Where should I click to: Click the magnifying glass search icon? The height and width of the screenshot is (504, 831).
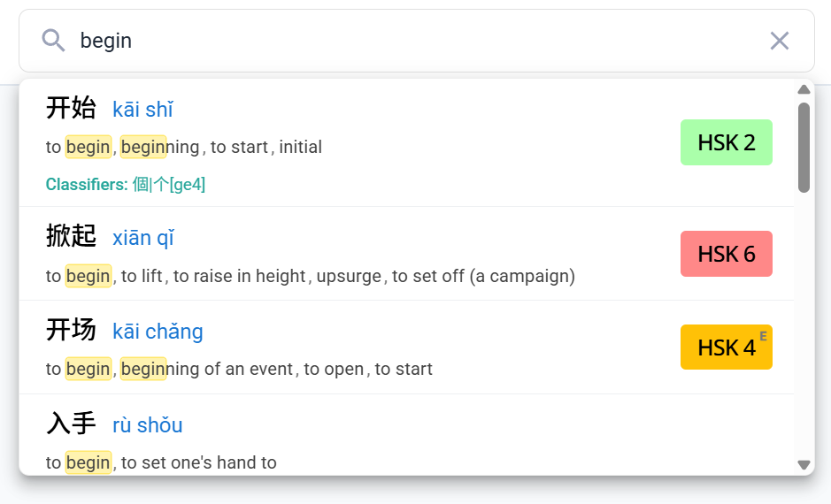[x=53, y=41]
